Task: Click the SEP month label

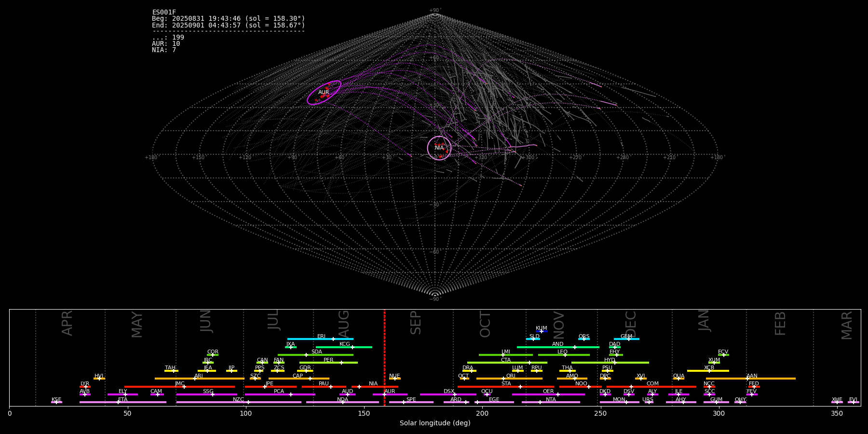Action: [x=416, y=323]
